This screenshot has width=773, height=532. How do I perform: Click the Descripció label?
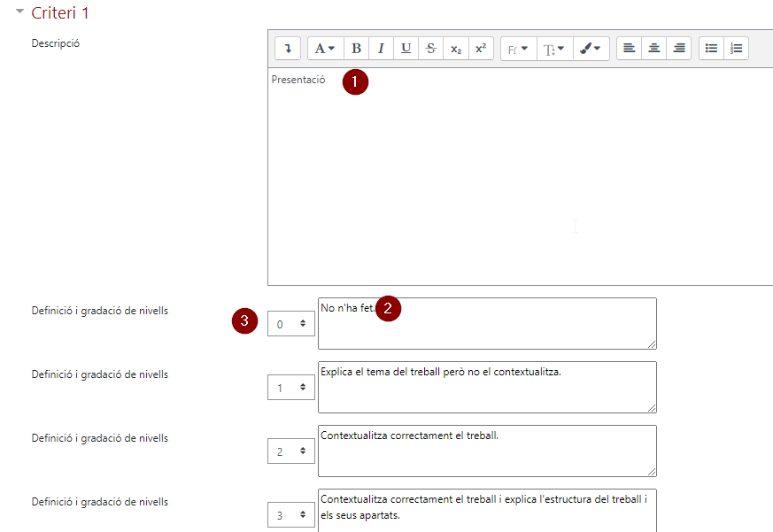point(56,43)
